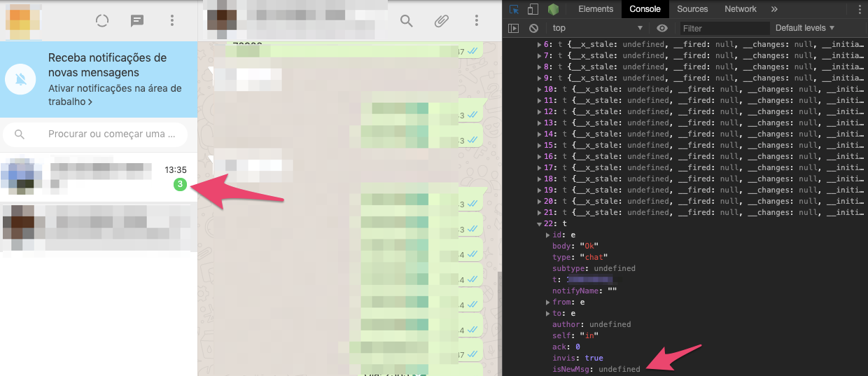Expand console entry 14
The width and height of the screenshot is (868, 376).
[539, 134]
